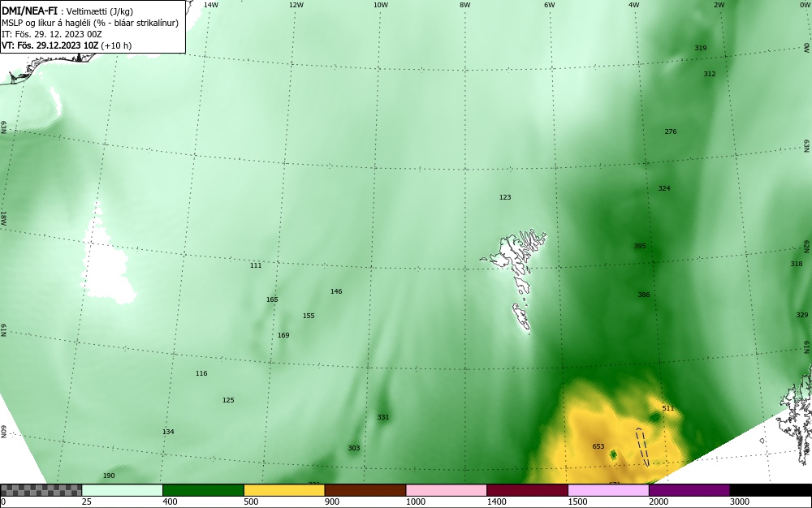
Task: Click the '2W' longitude label
Action: 719,5
